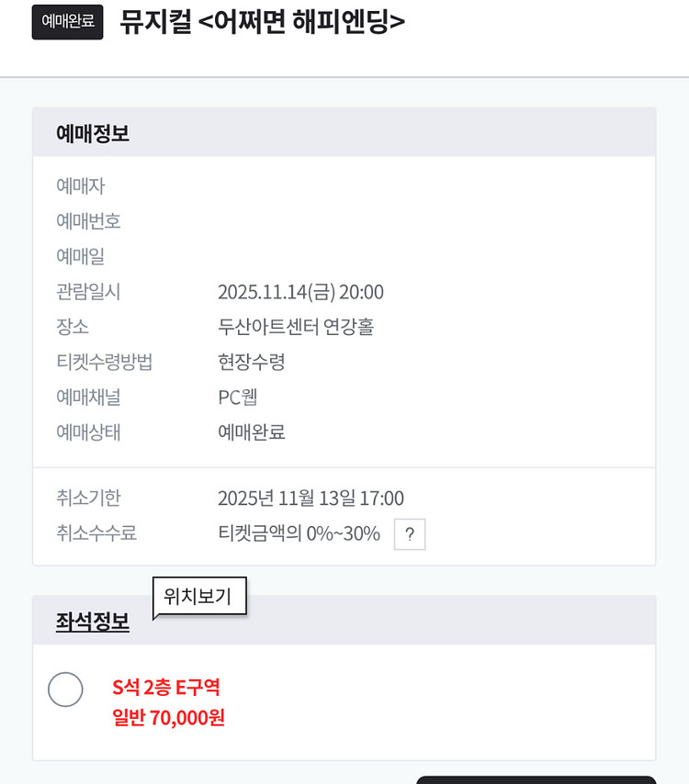Click the 예매정보 section header

92,133
